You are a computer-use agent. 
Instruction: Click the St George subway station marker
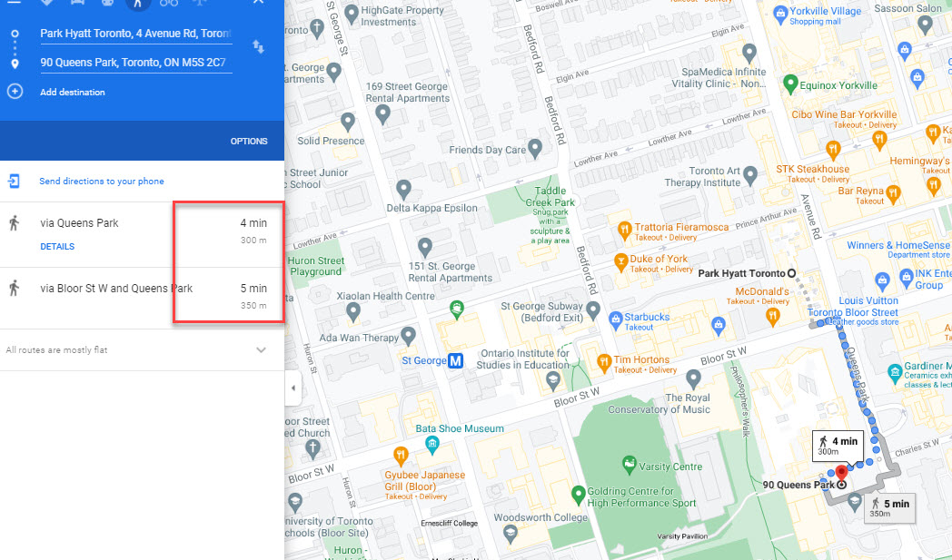456,360
